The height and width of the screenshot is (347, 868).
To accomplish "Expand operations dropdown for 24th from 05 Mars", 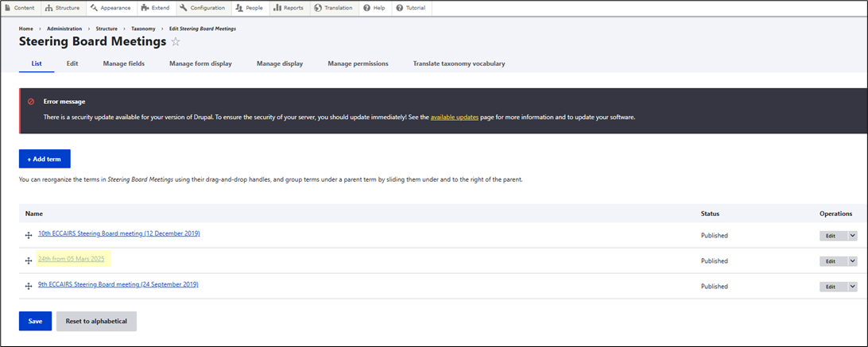I will [853, 260].
